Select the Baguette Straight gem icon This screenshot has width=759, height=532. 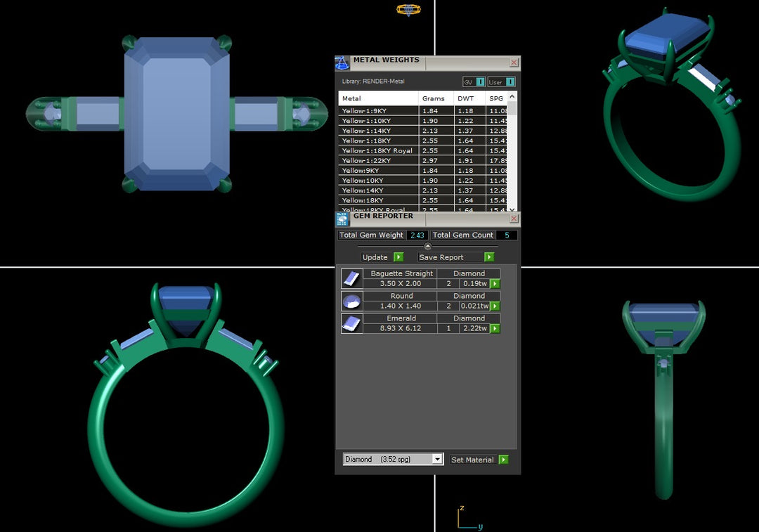pyautogui.click(x=351, y=279)
